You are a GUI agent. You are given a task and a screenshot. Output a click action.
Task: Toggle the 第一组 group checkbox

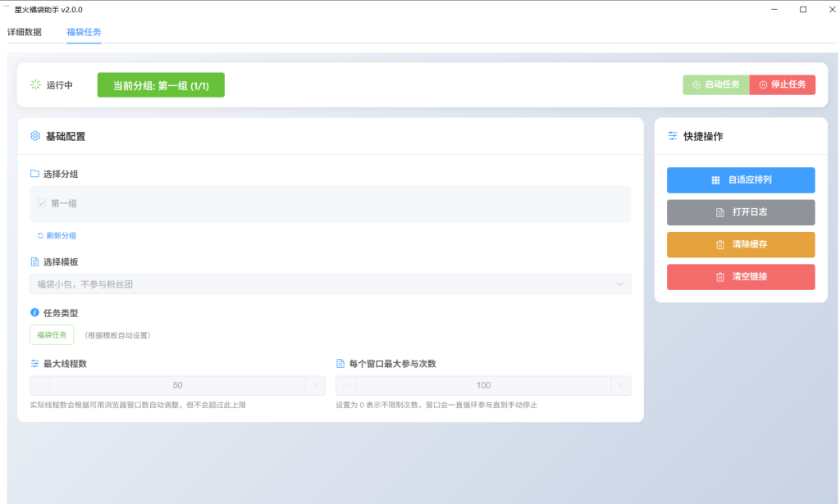click(41, 203)
